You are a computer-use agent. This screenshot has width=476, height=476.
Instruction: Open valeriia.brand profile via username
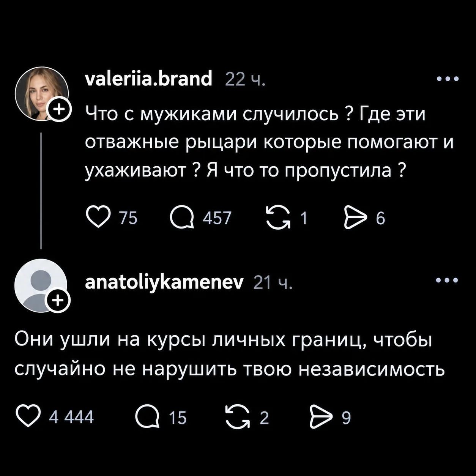(148, 79)
